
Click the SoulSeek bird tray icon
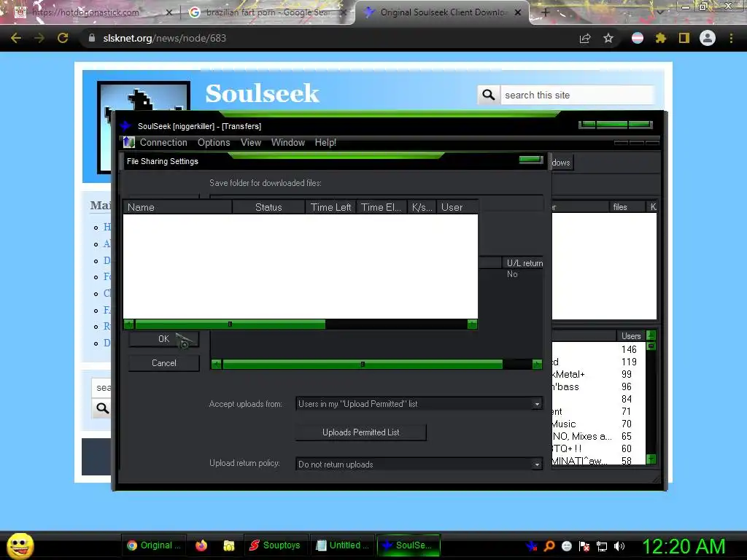click(532, 546)
